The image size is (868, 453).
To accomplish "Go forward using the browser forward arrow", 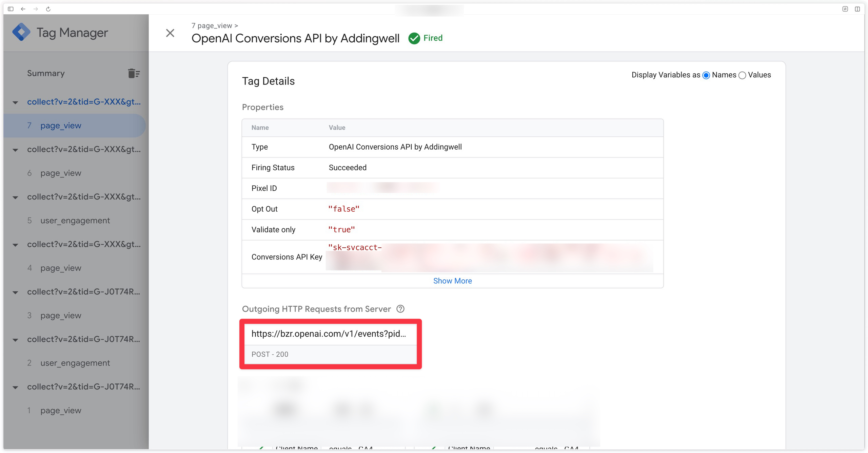I will pos(36,9).
